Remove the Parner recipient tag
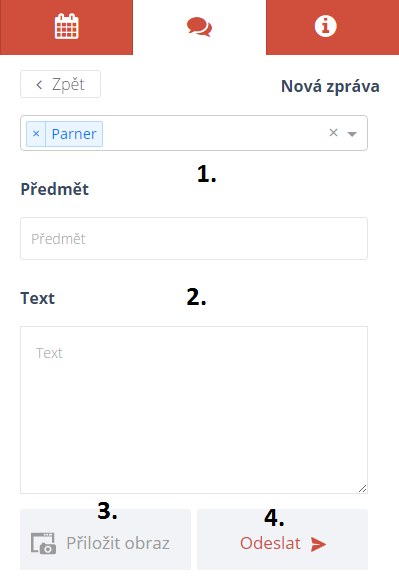This screenshot has width=399, height=582. click(x=36, y=134)
